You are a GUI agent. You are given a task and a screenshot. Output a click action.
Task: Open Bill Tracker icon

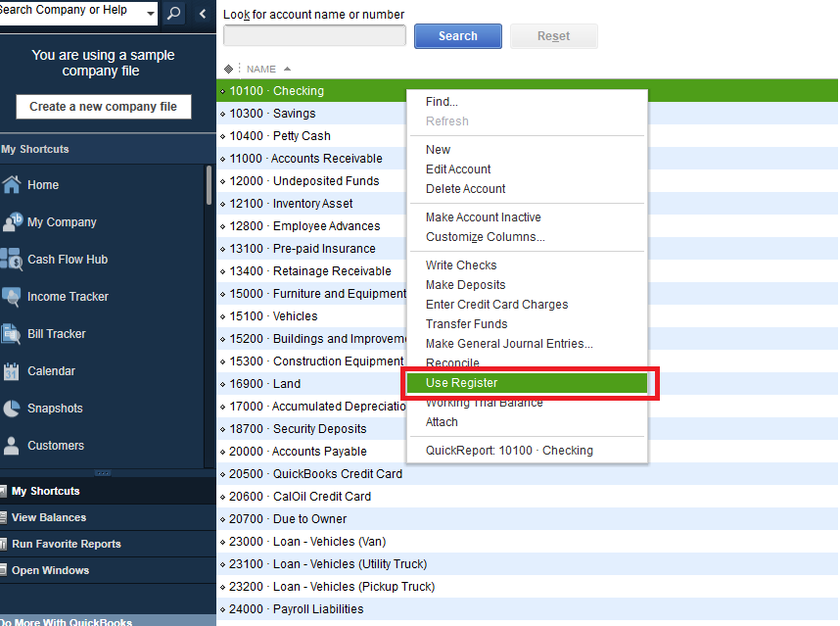pos(11,333)
